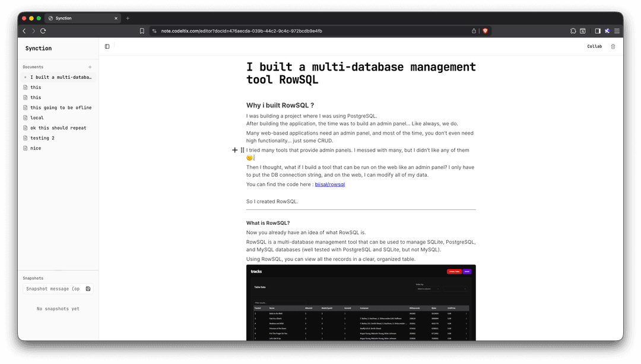Click the Documents section label
This screenshot has width=641, height=364.
click(33, 67)
